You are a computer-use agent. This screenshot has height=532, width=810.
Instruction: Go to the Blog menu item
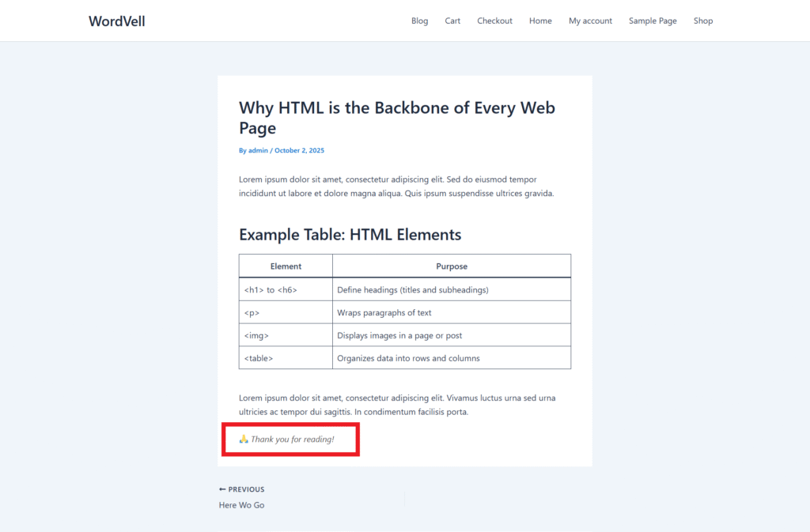pyautogui.click(x=419, y=21)
